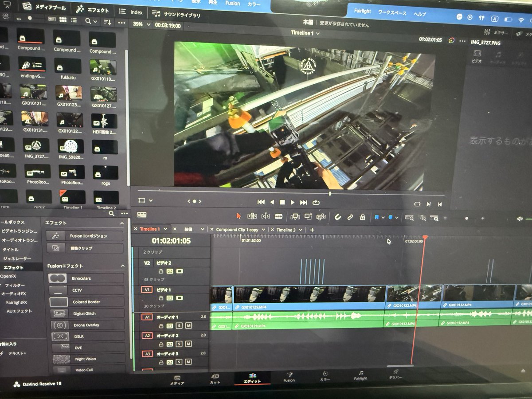The height and width of the screenshot is (399, 532).
Task: Open the Timeline View Options icon
Action: 142,215
